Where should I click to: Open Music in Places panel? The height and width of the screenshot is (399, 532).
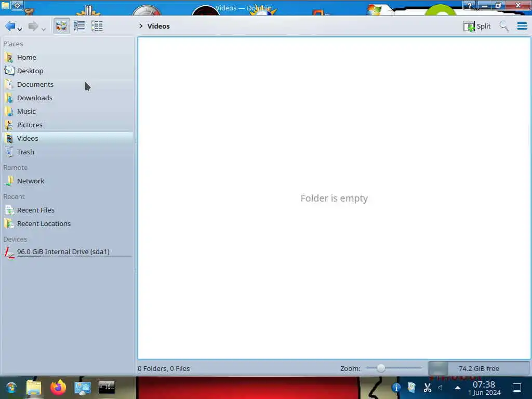68,112
